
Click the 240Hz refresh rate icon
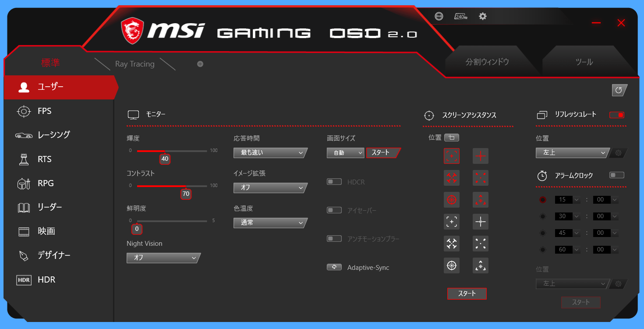click(461, 16)
